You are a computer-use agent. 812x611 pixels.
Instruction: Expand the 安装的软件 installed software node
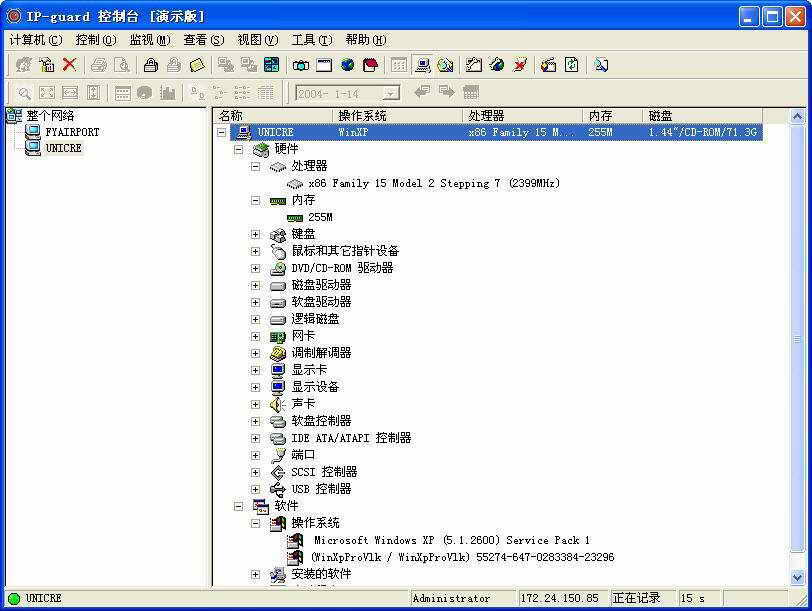tap(255, 574)
